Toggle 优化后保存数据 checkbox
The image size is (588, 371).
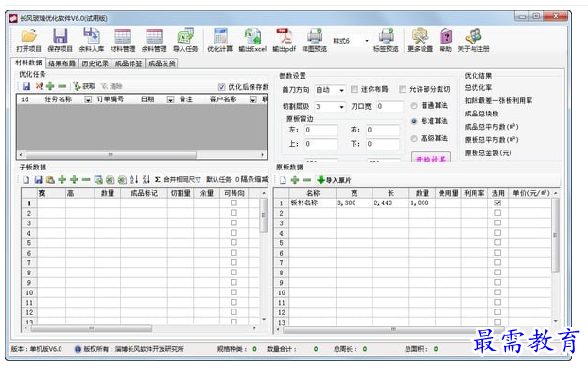pos(221,87)
